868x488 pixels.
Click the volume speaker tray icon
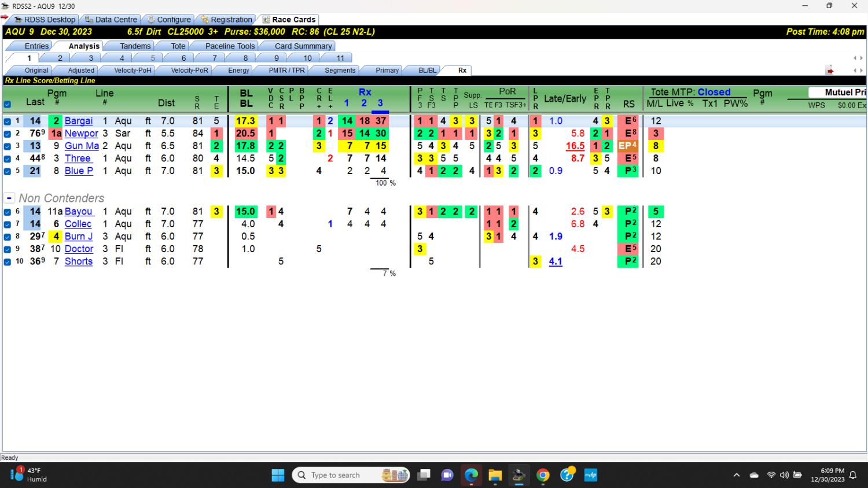point(784,475)
